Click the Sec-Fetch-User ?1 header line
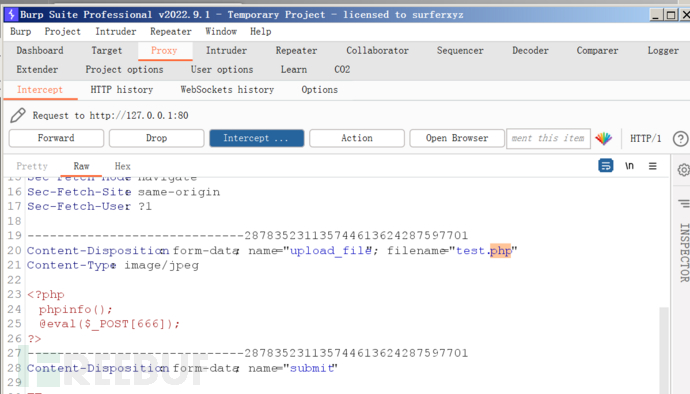This screenshot has width=690, height=394. pos(89,206)
